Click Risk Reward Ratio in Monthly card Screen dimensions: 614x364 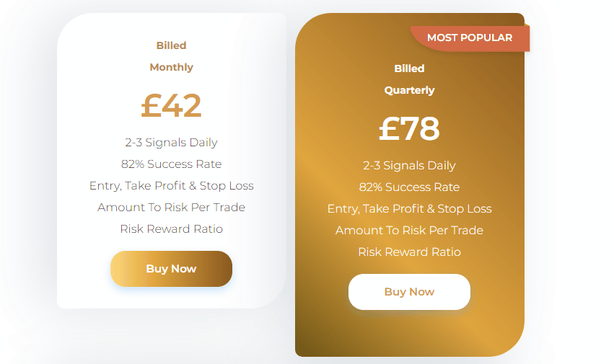pos(171,229)
